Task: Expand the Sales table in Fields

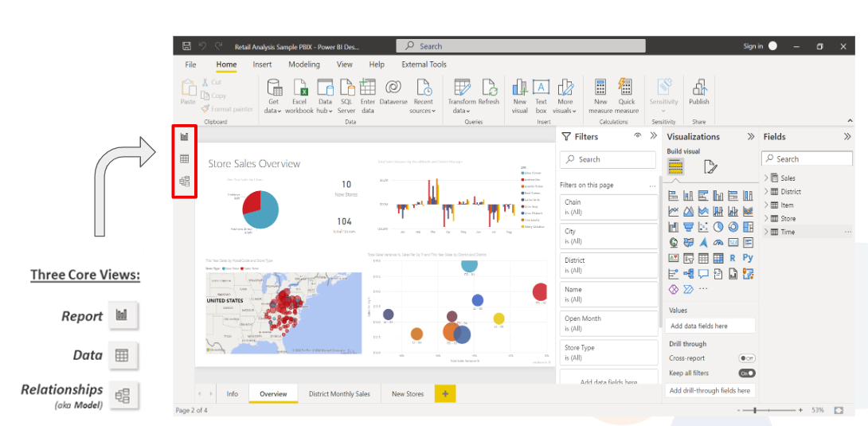Action: (x=767, y=178)
